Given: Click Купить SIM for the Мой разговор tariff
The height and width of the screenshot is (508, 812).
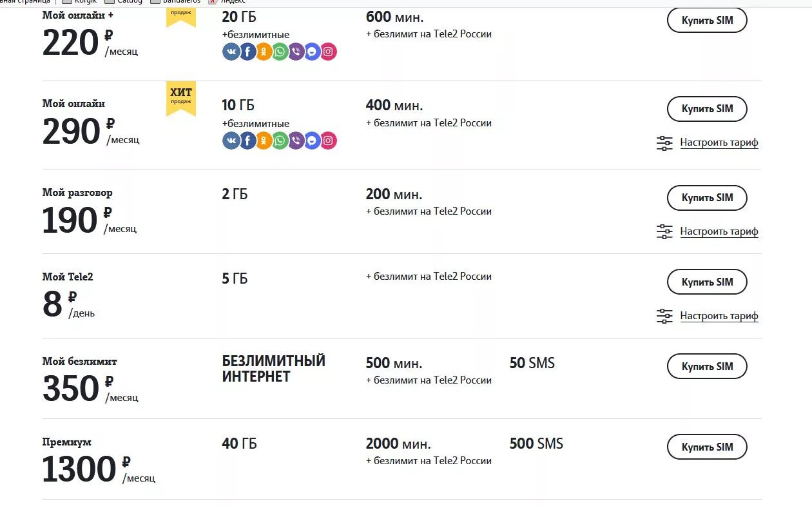Looking at the screenshot, I should pos(707,197).
